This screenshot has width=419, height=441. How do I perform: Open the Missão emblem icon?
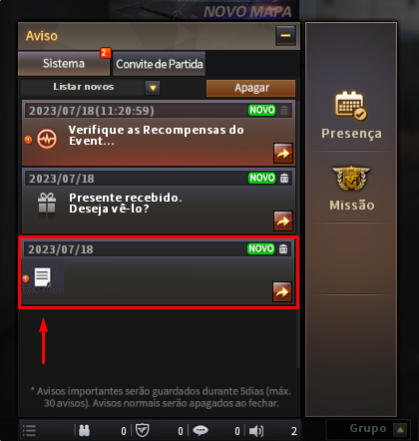pyautogui.click(x=351, y=178)
